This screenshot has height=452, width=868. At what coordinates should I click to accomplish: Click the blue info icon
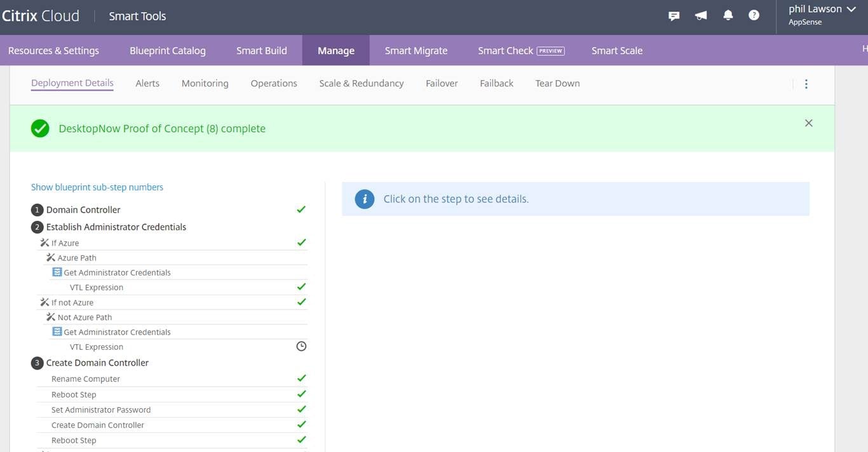364,199
